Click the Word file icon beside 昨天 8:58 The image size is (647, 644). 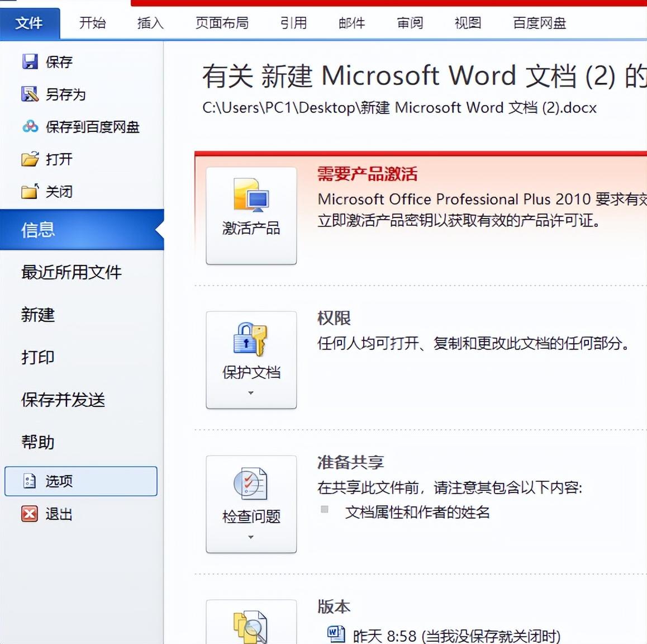[336, 634]
